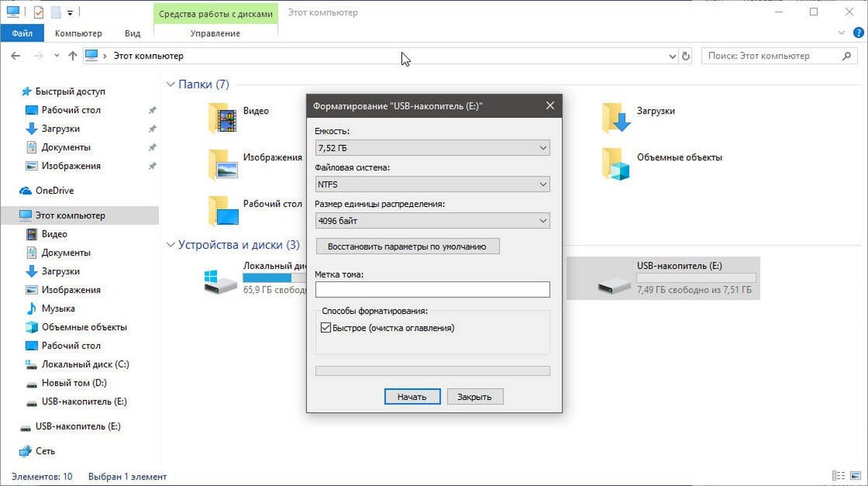Select the Изображения folder icon

point(223,163)
